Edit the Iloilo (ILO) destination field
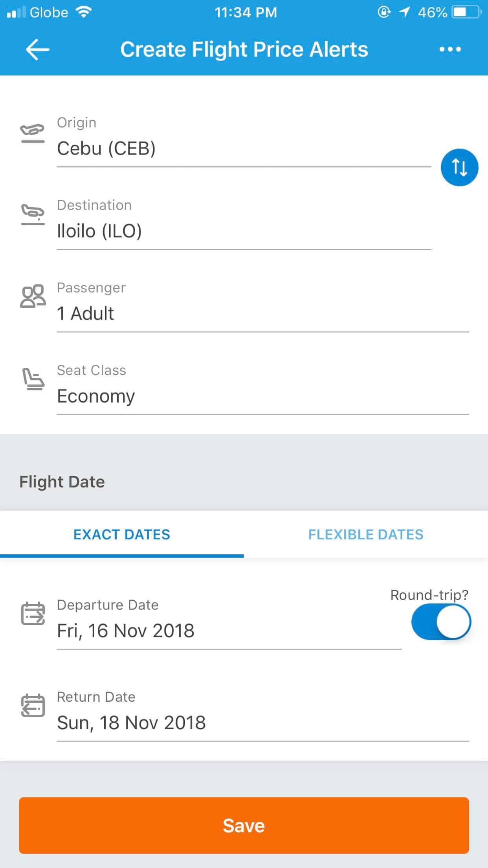Screen dimensions: 488x868 click(x=244, y=231)
